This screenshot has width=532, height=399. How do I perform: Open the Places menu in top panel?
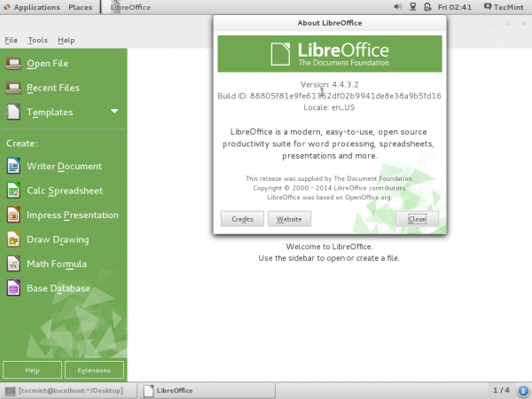coord(81,7)
